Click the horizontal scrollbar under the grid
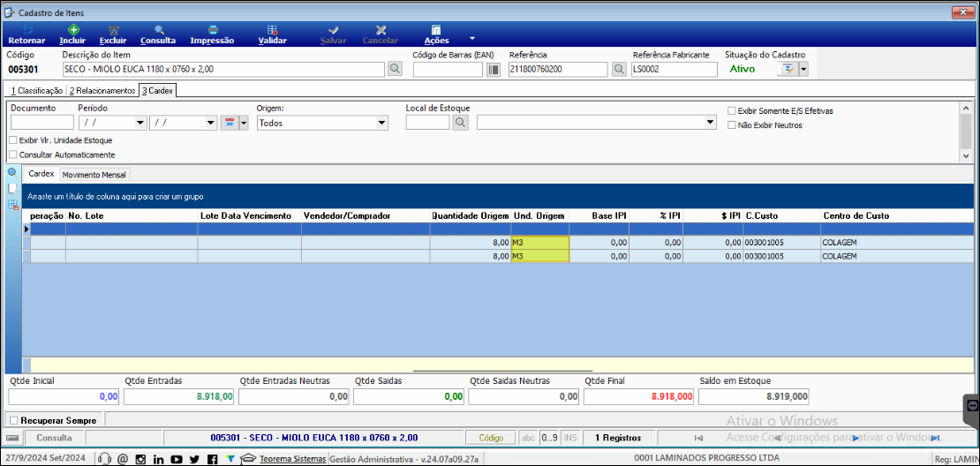Image resolution: width=980 pixels, height=466 pixels. point(501,371)
